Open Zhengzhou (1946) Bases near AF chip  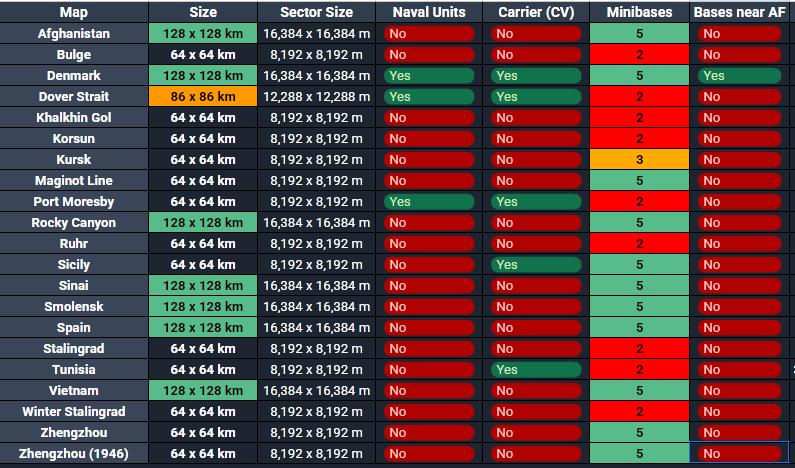click(741, 454)
